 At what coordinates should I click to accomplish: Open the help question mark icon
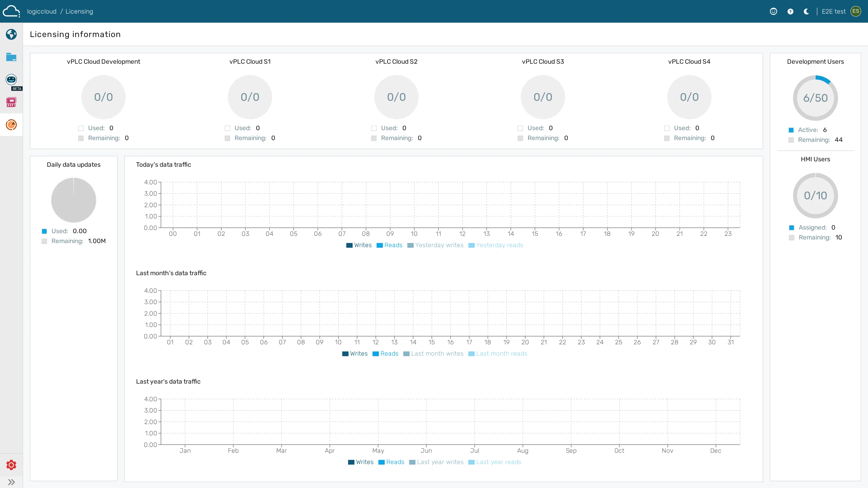[x=790, y=12]
